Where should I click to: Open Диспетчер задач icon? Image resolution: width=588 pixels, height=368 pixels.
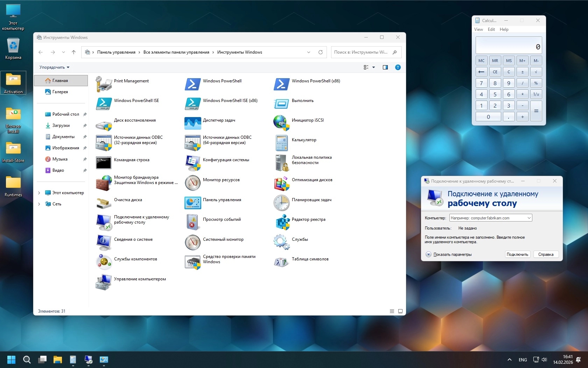point(192,123)
